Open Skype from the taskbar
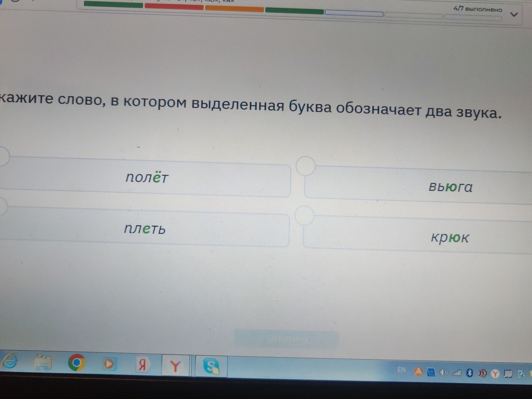The height and width of the screenshot is (399, 532). (211, 366)
